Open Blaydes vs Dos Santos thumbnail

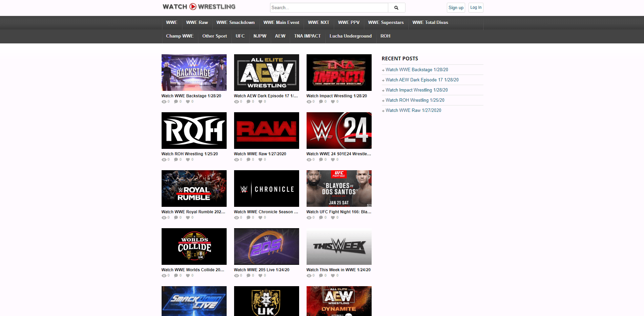339,189
